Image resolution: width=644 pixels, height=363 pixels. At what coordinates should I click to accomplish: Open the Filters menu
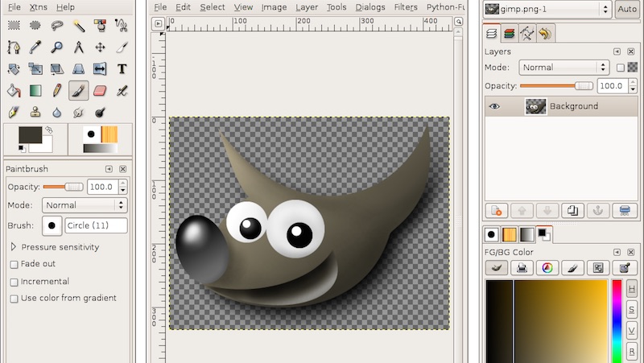406,7
